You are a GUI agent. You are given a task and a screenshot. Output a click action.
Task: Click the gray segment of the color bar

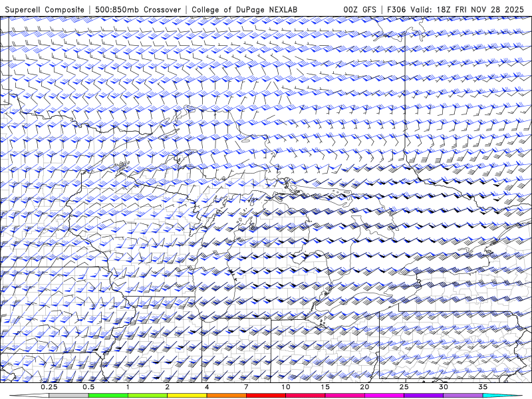point(69,396)
